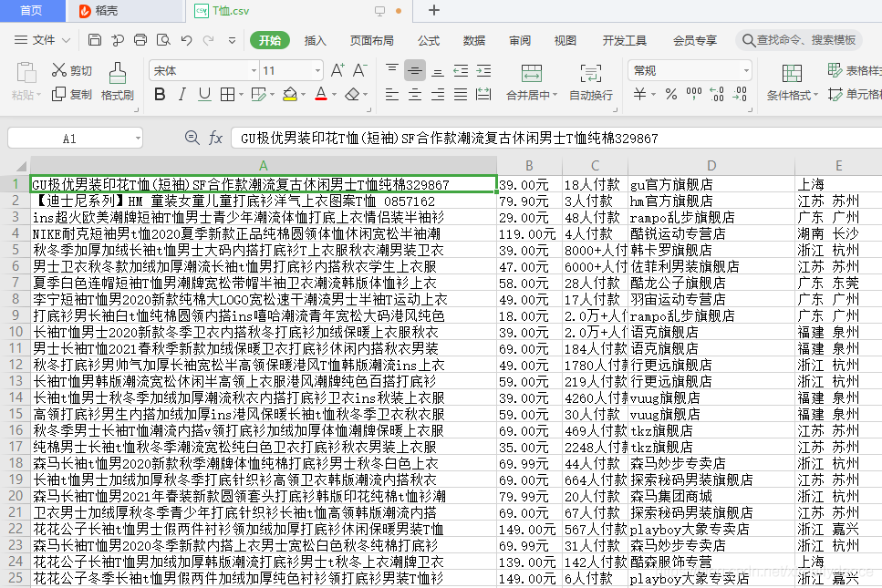The width and height of the screenshot is (882, 588).
Task: Open the font name 宋体 dropdown
Action: [254, 71]
